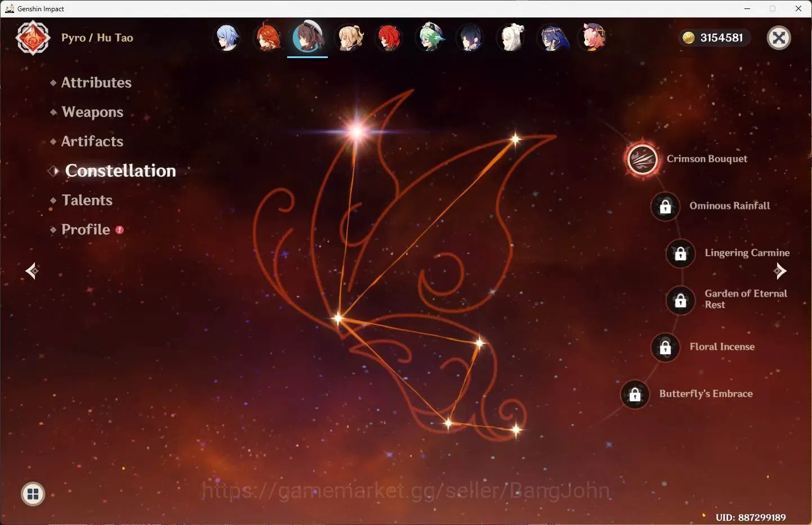This screenshot has width=812, height=525.
Task: Open the Crimson Bouquet constellation icon
Action: click(643, 159)
